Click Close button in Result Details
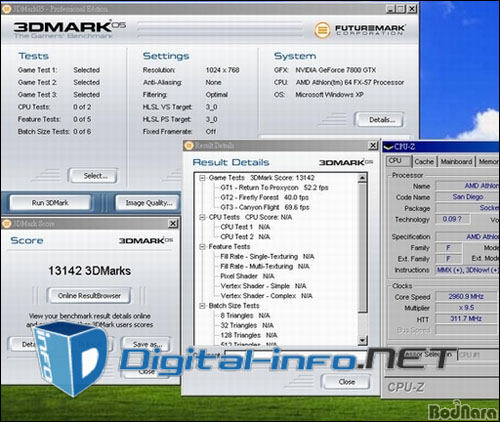Image resolution: width=500 pixels, height=422 pixels. point(346,382)
